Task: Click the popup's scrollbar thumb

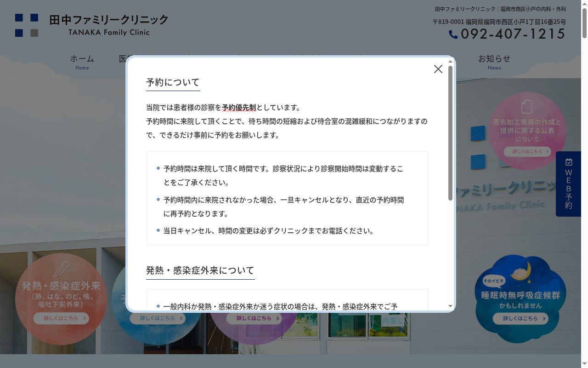Action: tap(450, 133)
